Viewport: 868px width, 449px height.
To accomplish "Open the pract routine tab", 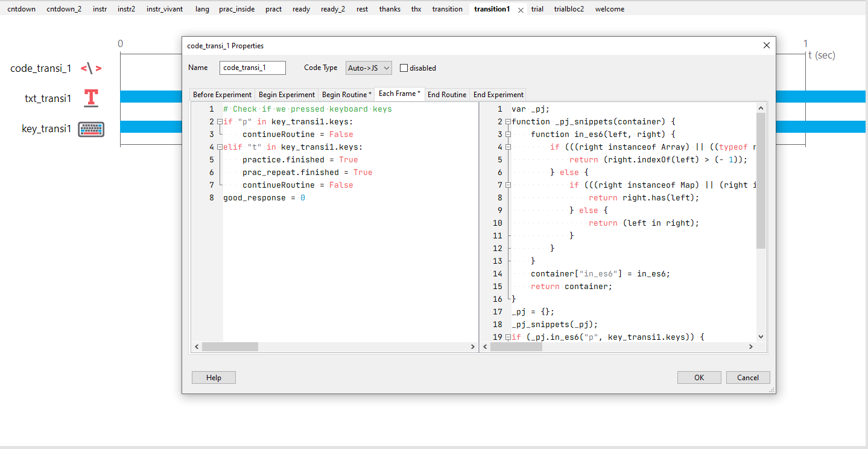I will point(274,9).
